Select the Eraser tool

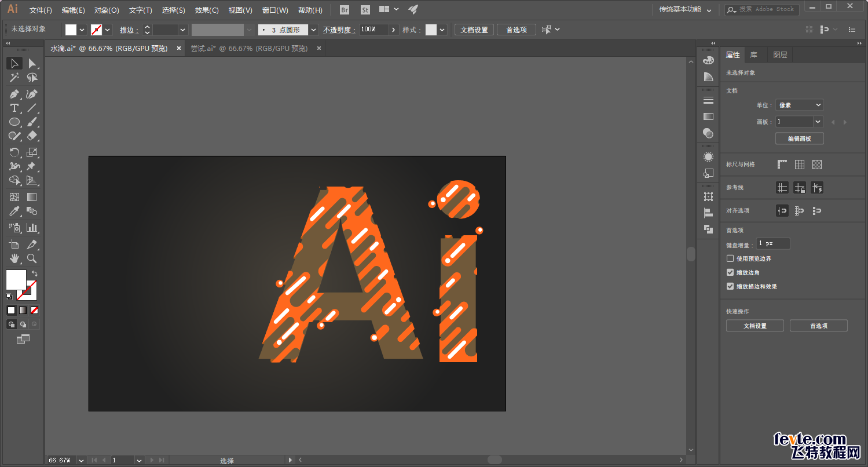tap(32, 136)
